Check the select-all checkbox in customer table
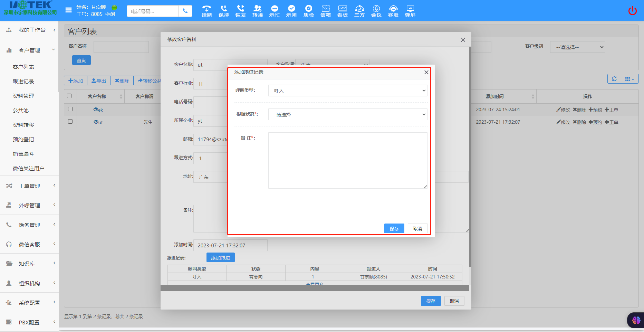 70,96
